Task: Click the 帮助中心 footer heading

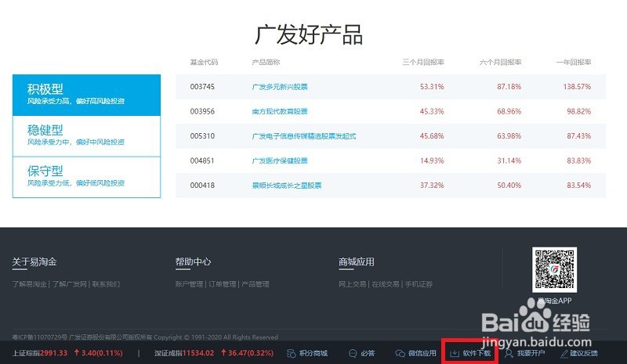Action: pos(193,262)
